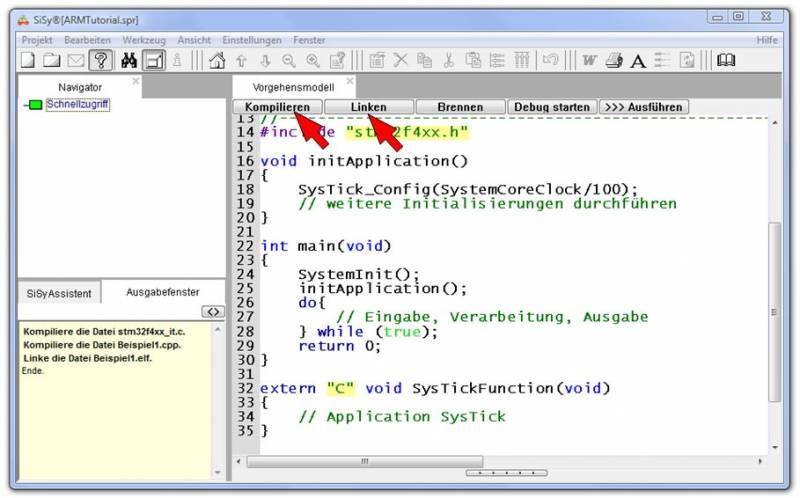Screen dimensions: 800x498
Task: Open the book icon in toolbar
Action: (725, 60)
